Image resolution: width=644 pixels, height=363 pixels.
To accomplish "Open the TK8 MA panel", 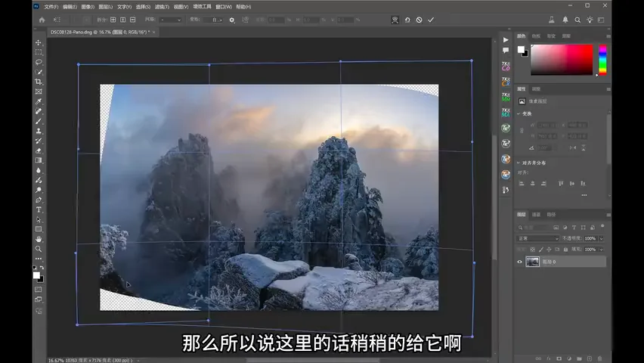I will 506,113.
